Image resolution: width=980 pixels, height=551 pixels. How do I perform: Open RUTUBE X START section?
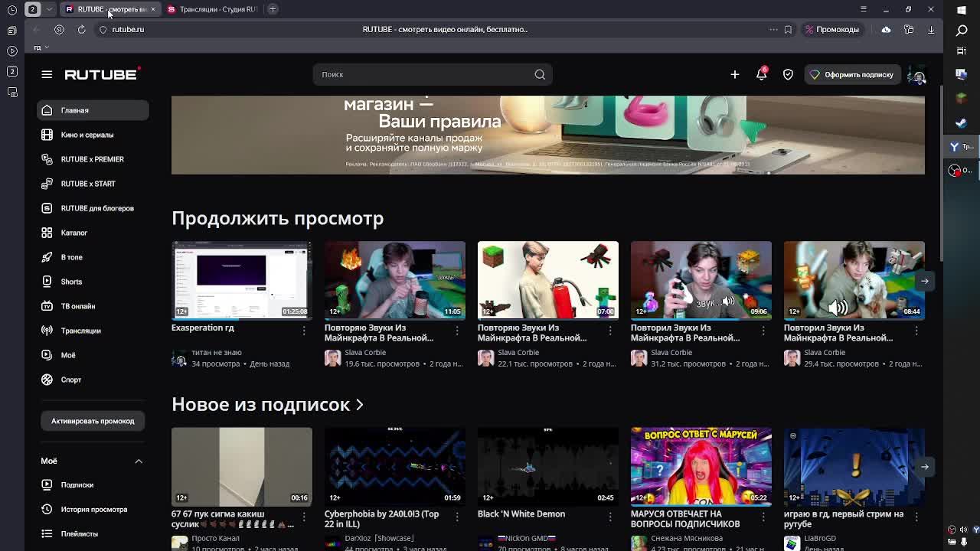click(x=93, y=184)
